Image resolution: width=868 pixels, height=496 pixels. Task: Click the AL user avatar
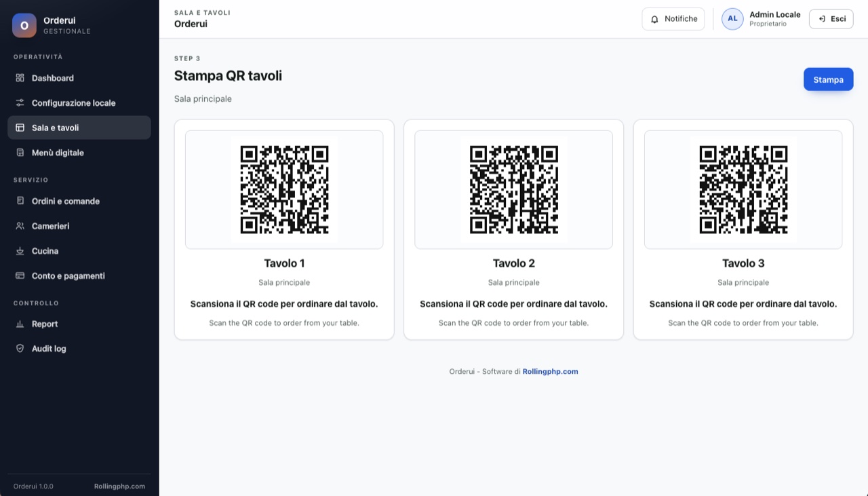pyautogui.click(x=732, y=19)
